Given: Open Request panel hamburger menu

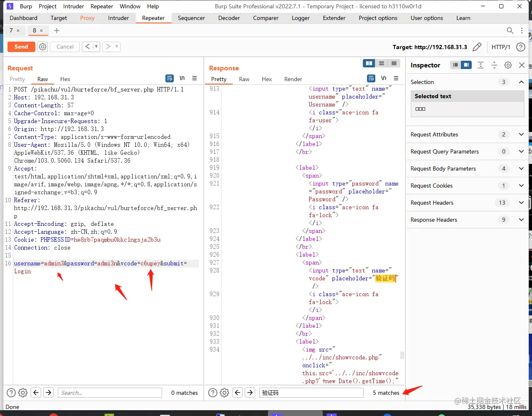Looking at the screenshot, I should pyautogui.click(x=194, y=78).
